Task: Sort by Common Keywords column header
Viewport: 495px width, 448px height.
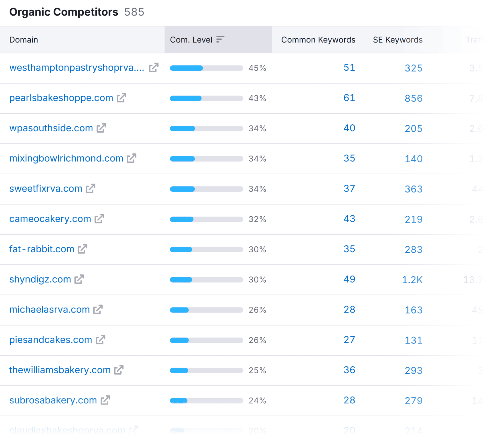Action: pos(318,40)
